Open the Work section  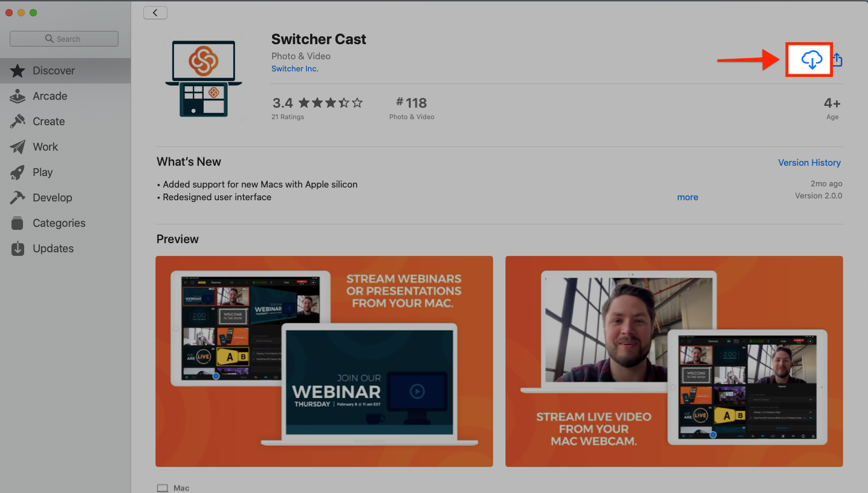click(65, 147)
